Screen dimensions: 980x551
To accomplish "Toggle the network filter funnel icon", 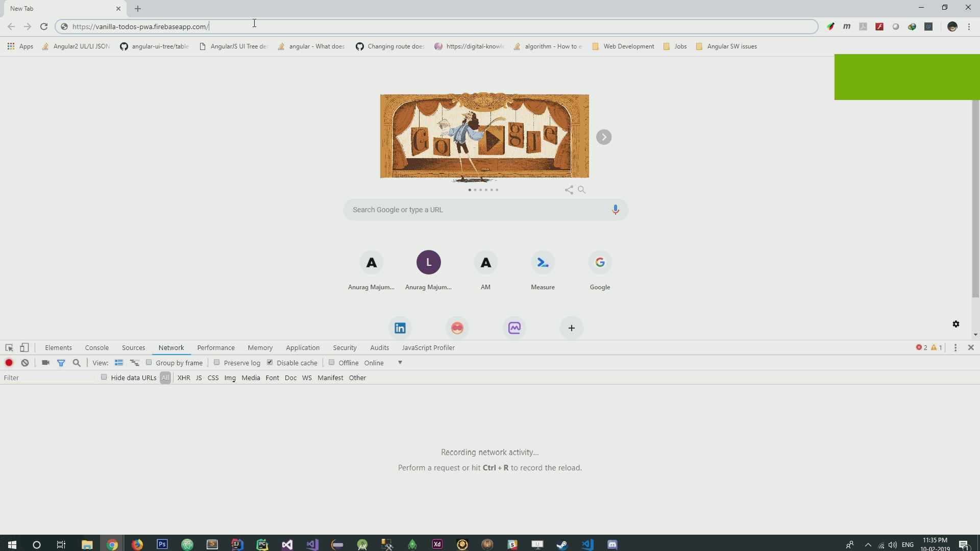I will click(61, 363).
